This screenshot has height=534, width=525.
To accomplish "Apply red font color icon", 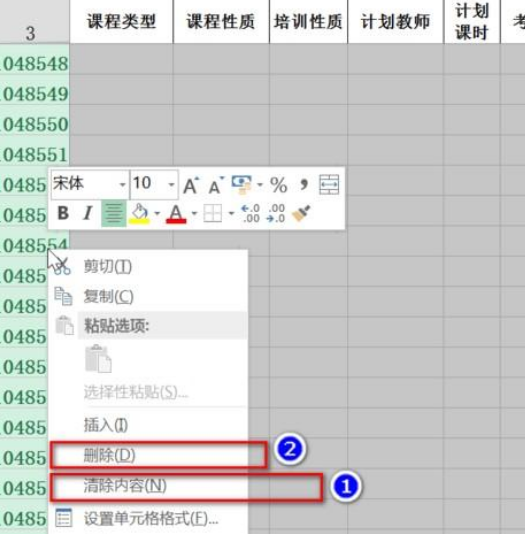I will 176,214.
